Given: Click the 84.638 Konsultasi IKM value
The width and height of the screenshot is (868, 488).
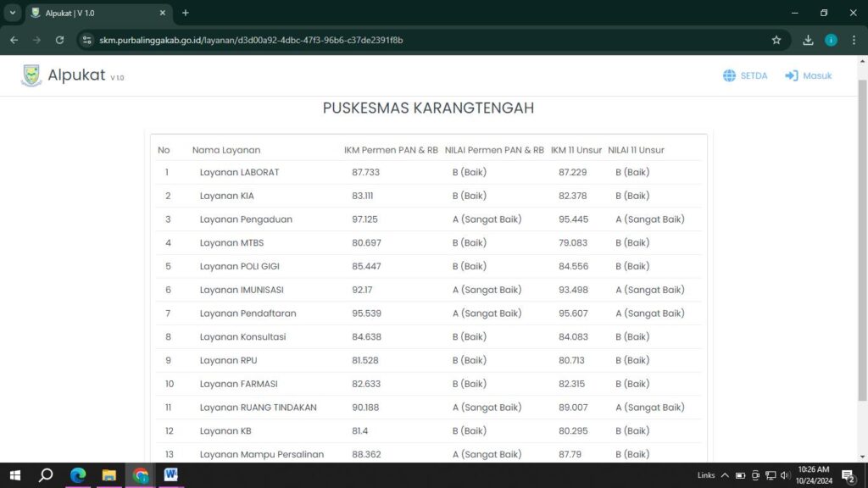Looking at the screenshot, I should tap(366, 337).
